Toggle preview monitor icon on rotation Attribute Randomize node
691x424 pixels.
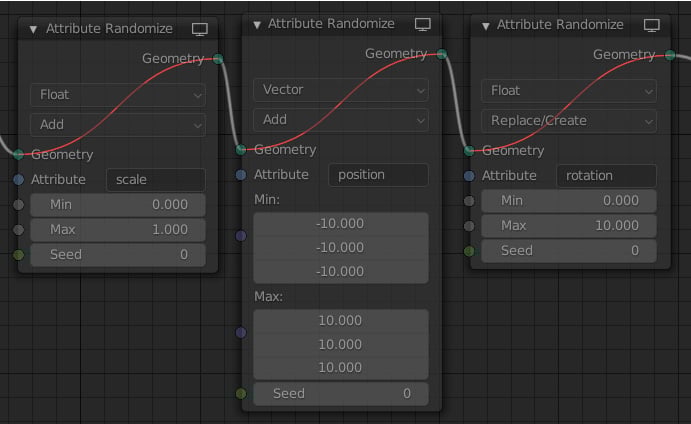[652, 26]
